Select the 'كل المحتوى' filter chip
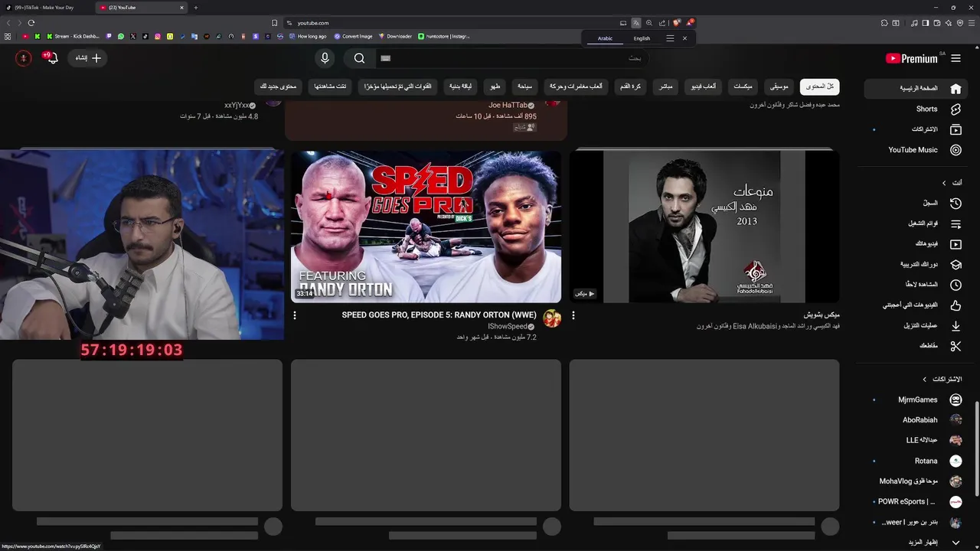The width and height of the screenshot is (980, 551). point(819,86)
